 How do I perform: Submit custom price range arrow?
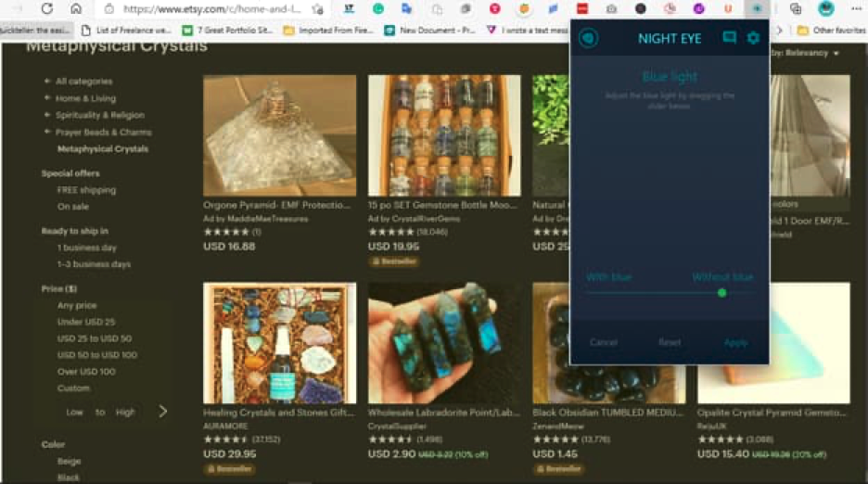[x=163, y=412]
